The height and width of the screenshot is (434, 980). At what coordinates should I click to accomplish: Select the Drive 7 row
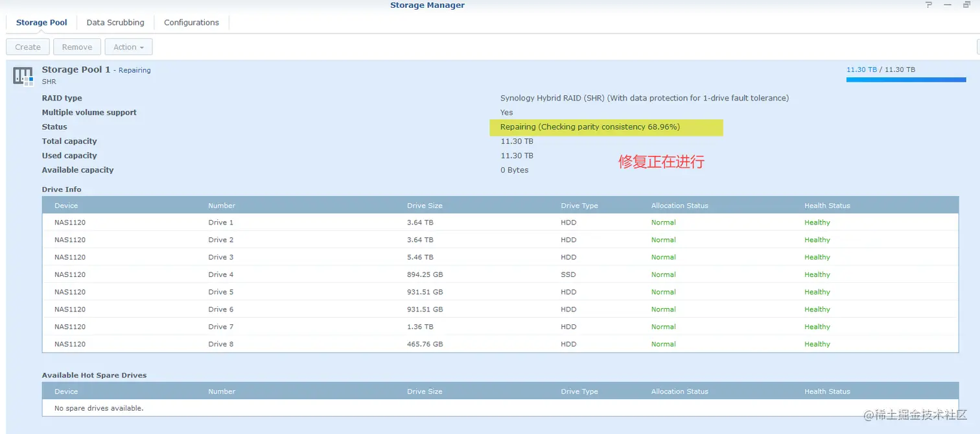point(500,327)
